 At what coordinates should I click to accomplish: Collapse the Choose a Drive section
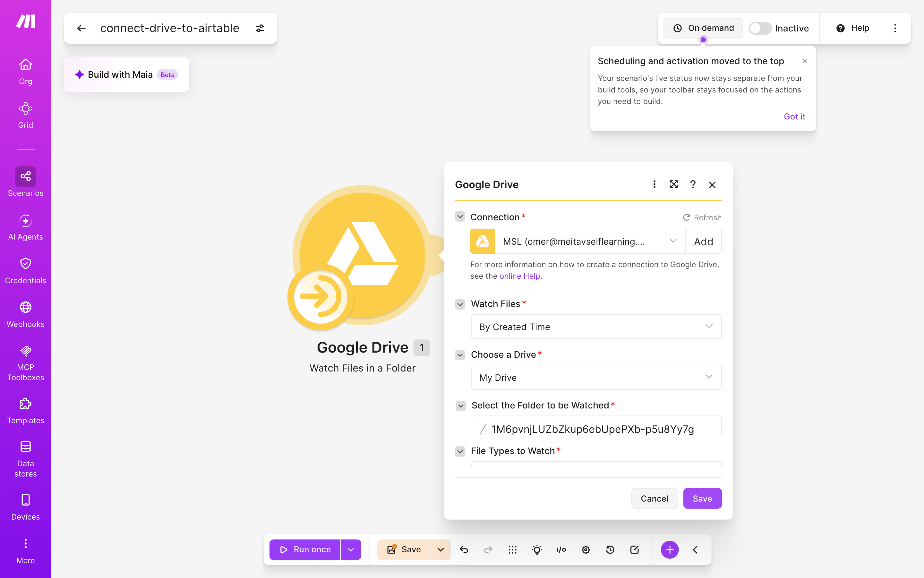(x=460, y=355)
